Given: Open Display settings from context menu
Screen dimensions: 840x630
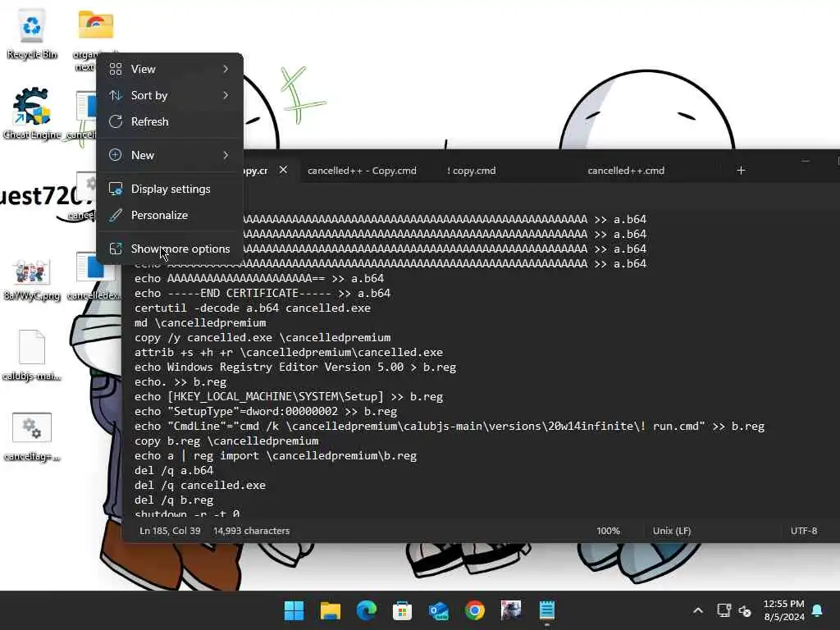Looking at the screenshot, I should pyautogui.click(x=171, y=189).
